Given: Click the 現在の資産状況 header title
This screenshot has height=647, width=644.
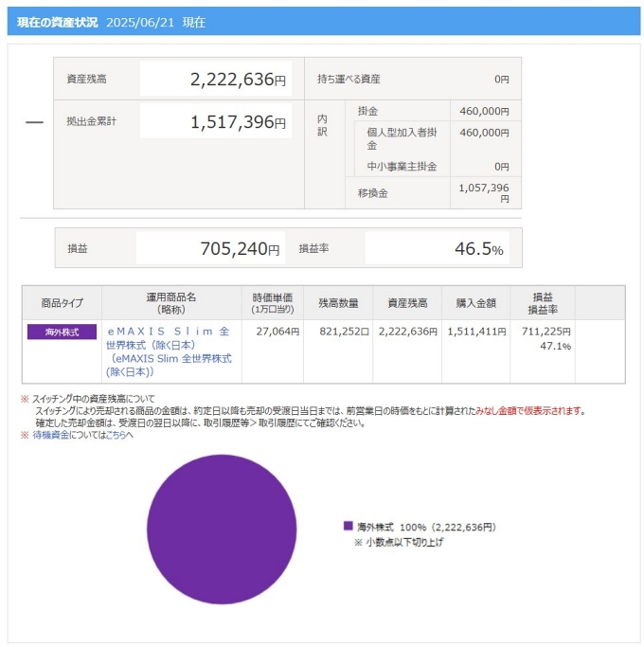Looking at the screenshot, I should point(58,22).
